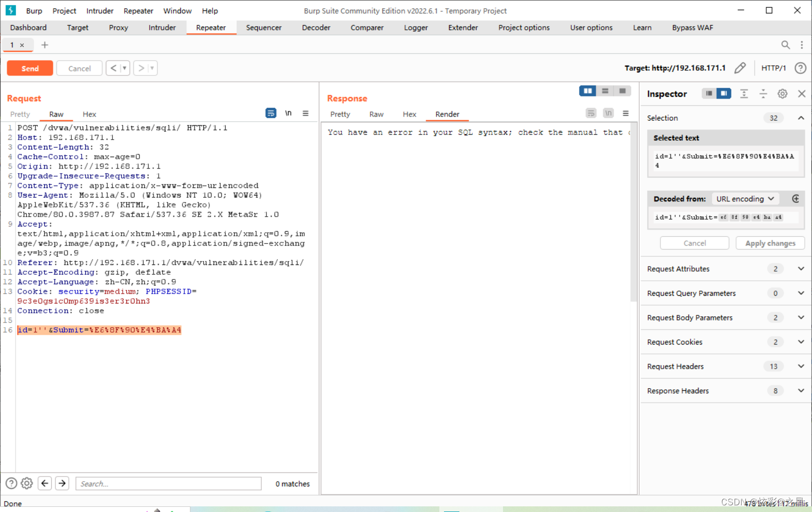The width and height of the screenshot is (812, 512).
Task: Select request Pretty view tab
Action: click(x=20, y=114)
